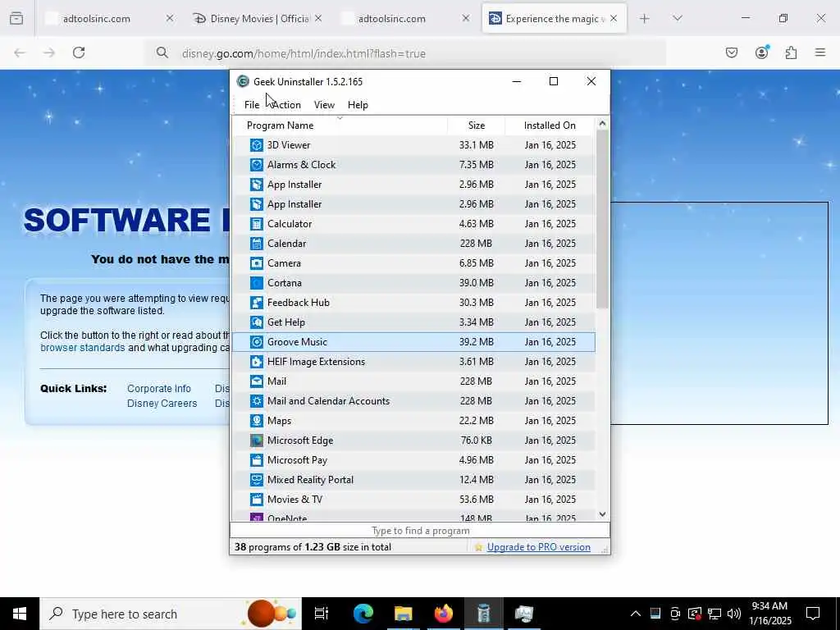Open Firefox extensions puzzle icon
This screenshot has width=840, height=630.
pyautogui.click(x=791, y=52)
